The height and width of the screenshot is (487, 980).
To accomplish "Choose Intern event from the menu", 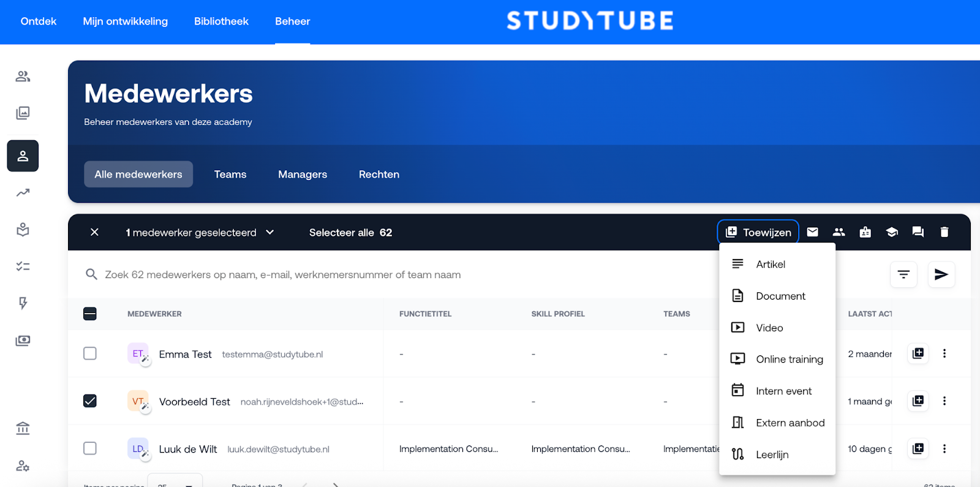I will (777, 391).
